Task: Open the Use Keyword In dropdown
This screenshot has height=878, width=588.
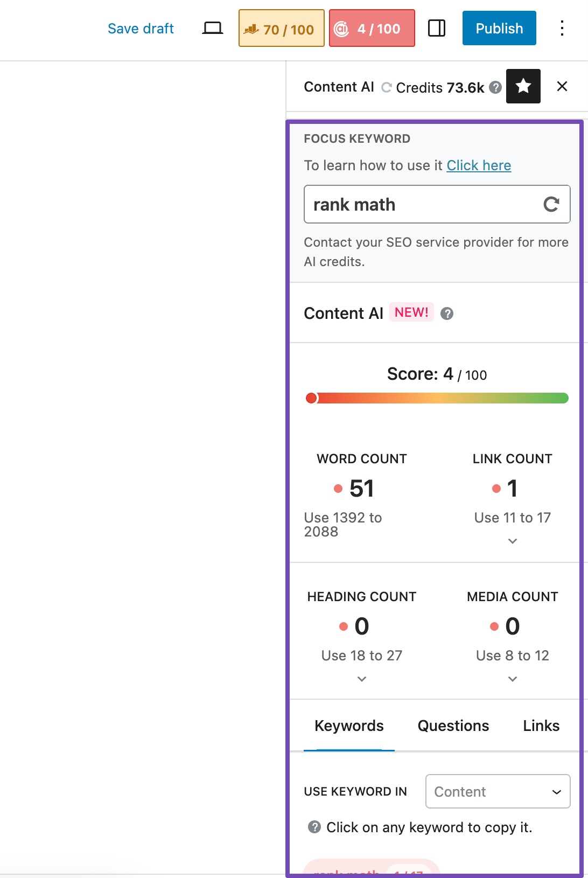Action: (x=498, y=791)
